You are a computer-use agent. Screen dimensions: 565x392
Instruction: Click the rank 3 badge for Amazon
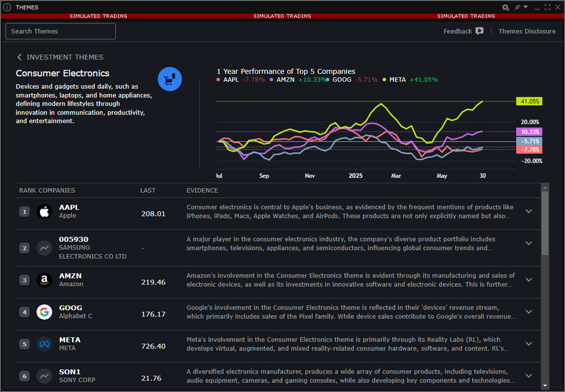(24, 280)
